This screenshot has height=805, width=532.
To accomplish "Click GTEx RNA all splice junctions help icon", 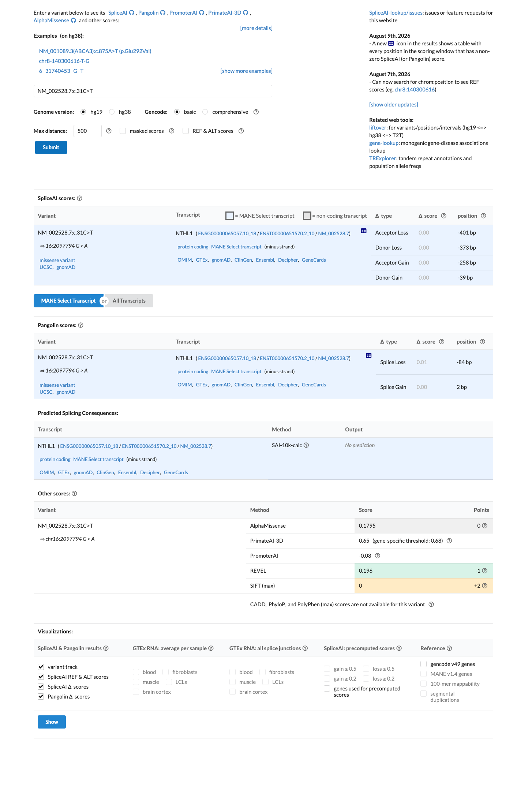I will [305, 648].
